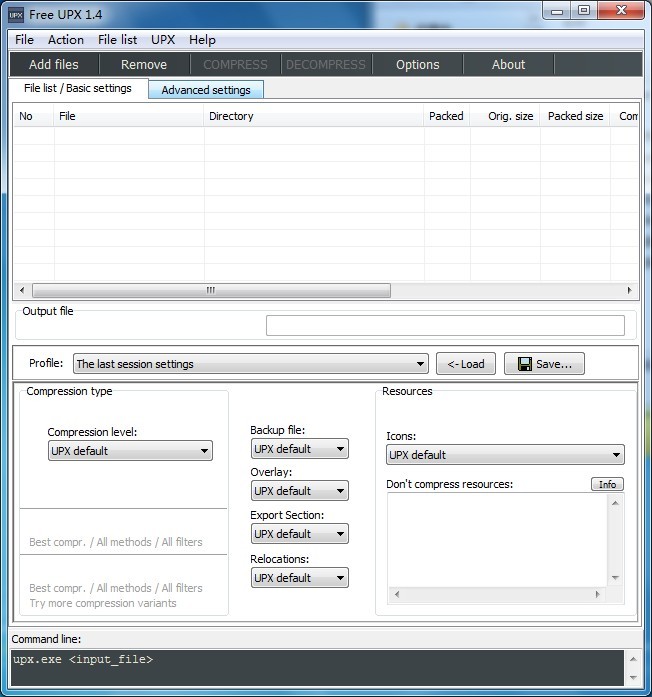This screenshot has width=652, height=697.
Task: Open the Options toolbar item
Action: [x=417, y=64]
